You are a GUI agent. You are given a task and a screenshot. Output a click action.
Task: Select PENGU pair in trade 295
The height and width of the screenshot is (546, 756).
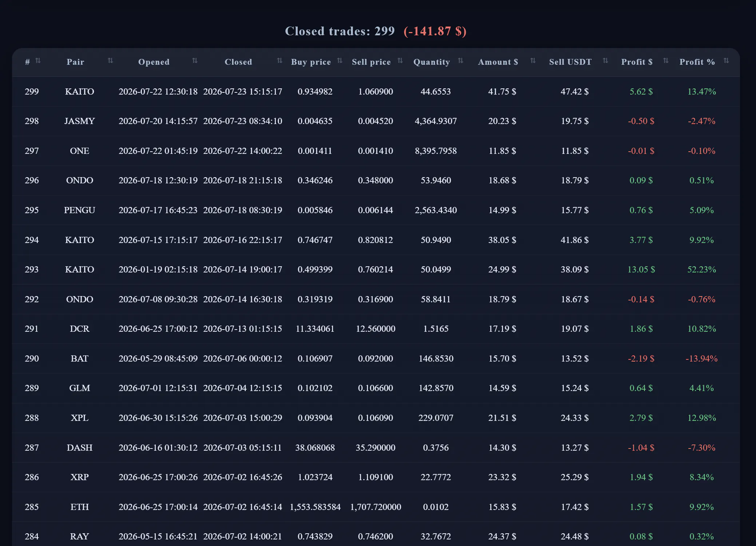[79, 210]
